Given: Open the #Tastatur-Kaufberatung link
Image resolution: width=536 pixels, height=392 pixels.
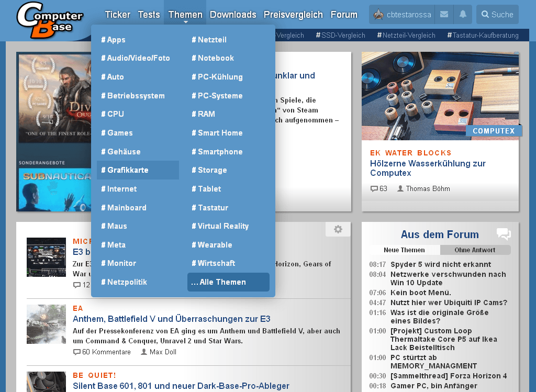Looking at the screenshot, I should click(483, 35).
